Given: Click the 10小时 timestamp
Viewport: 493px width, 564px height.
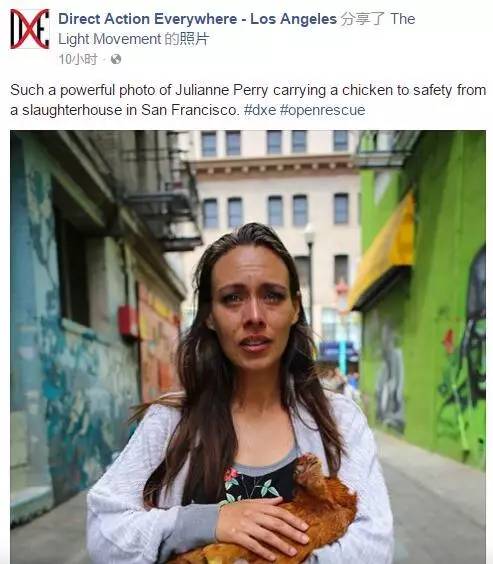Looking at the screenshot, I should [78, 59].
